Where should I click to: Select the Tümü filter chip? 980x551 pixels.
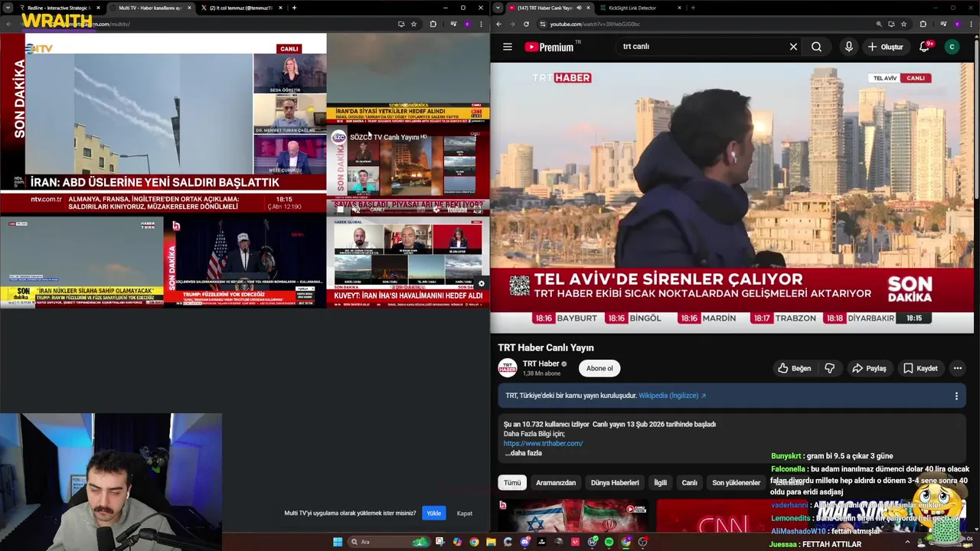tap(512, 483)
